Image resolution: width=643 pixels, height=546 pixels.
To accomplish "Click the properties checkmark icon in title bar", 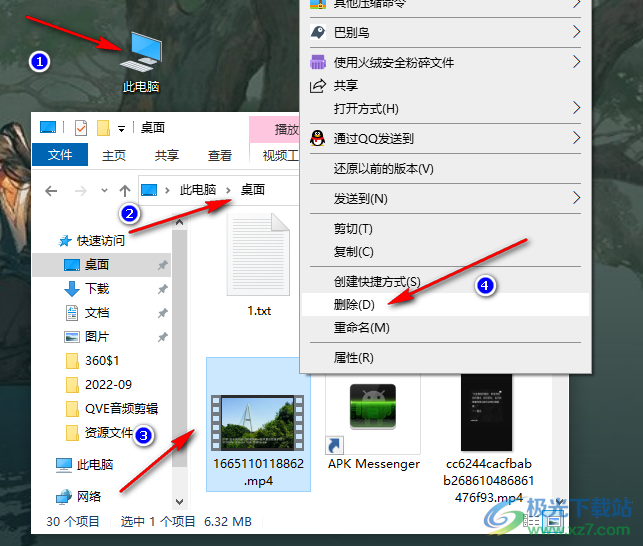I will (81, 128).
